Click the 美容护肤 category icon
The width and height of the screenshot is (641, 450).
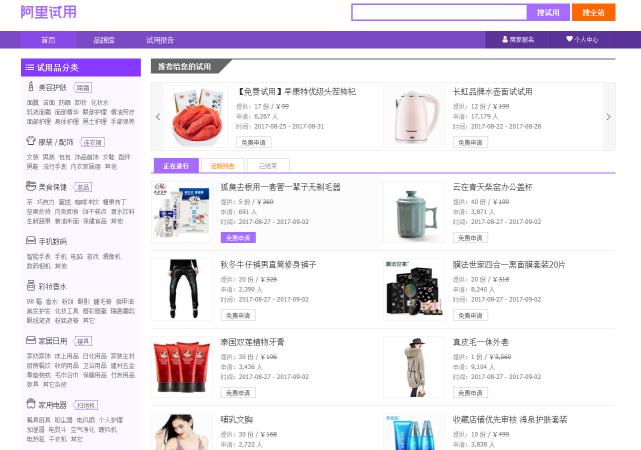(x=31, y=87)
